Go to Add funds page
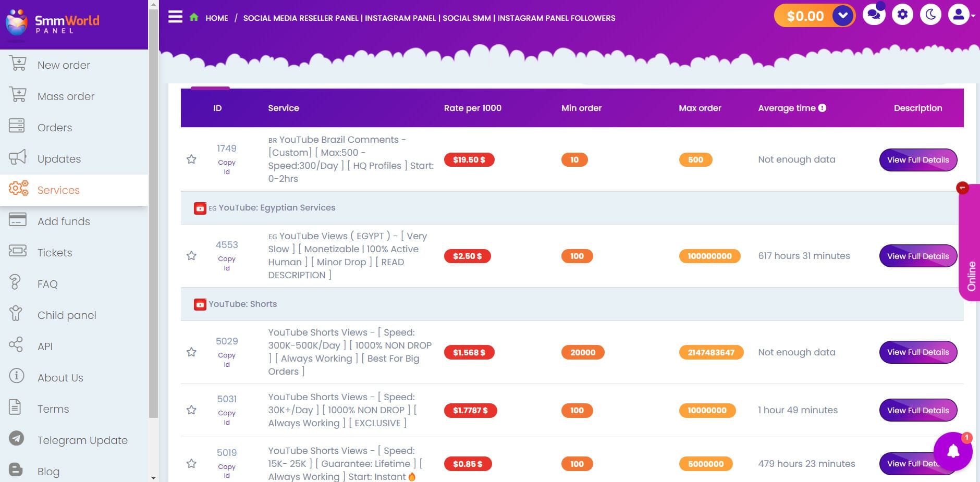Screen dimensions: 980x482 [64, 221]
